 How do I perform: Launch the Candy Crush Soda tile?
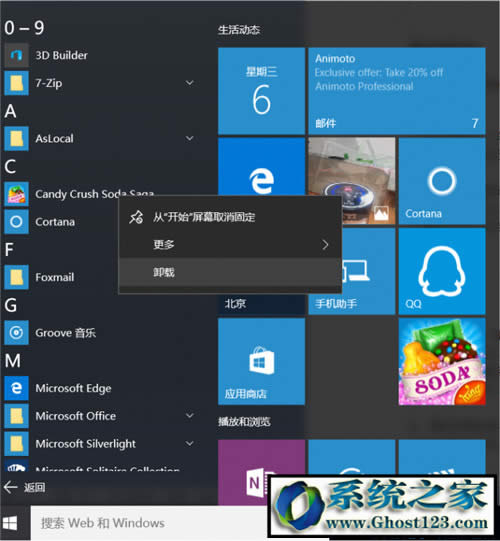(x=442, y=361)
